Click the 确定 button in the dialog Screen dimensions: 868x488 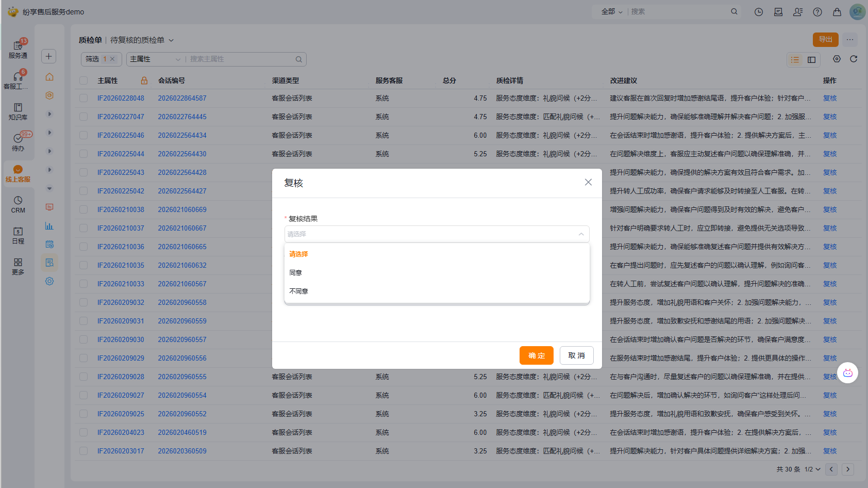click(536, 355)
